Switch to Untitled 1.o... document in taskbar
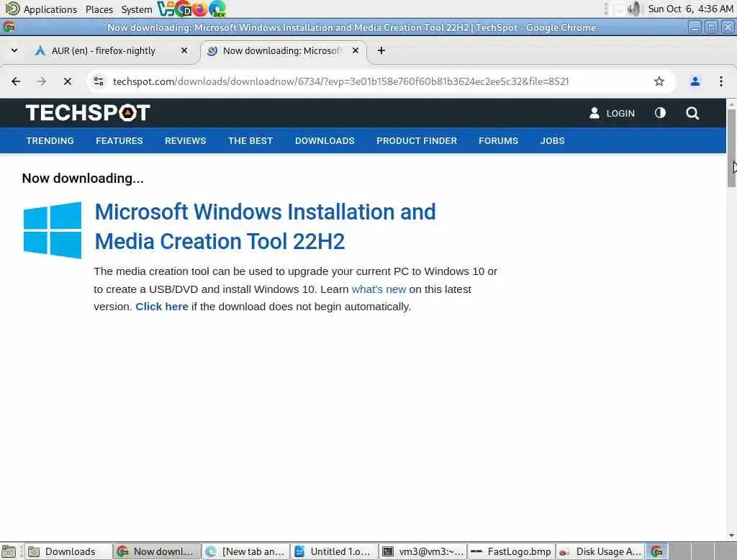 (x=334, y=551)
